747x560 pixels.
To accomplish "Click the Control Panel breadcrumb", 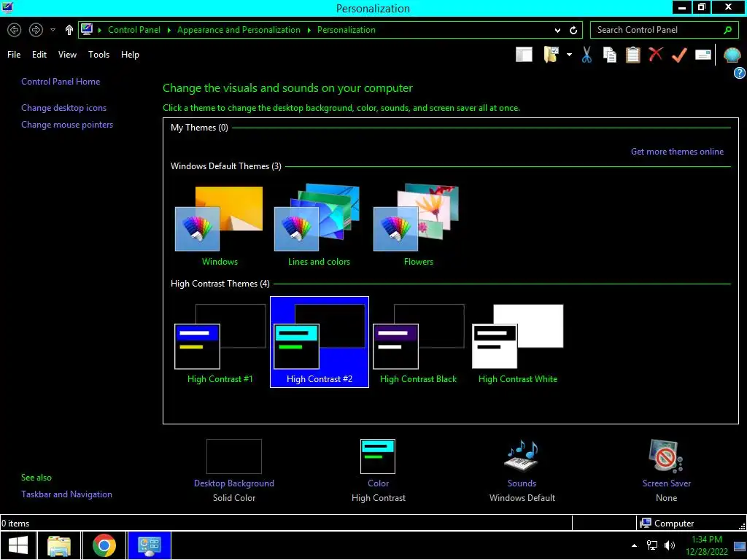I will (134, 30).
